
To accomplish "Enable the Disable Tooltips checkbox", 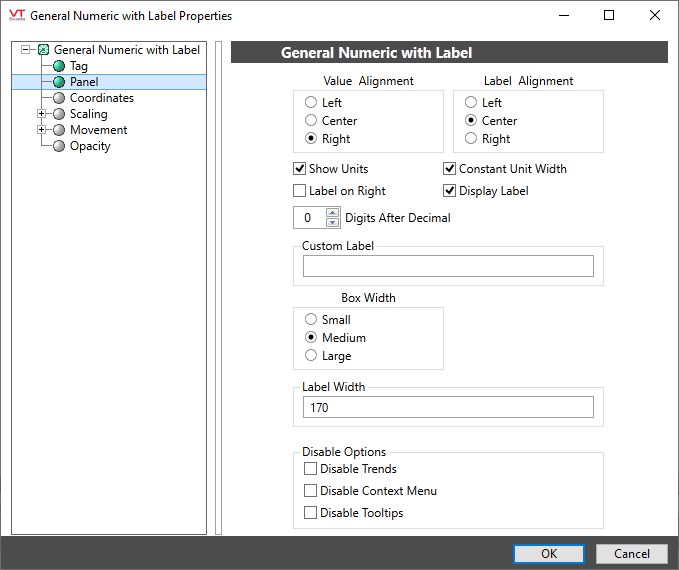I will click(x=310, y=513).
